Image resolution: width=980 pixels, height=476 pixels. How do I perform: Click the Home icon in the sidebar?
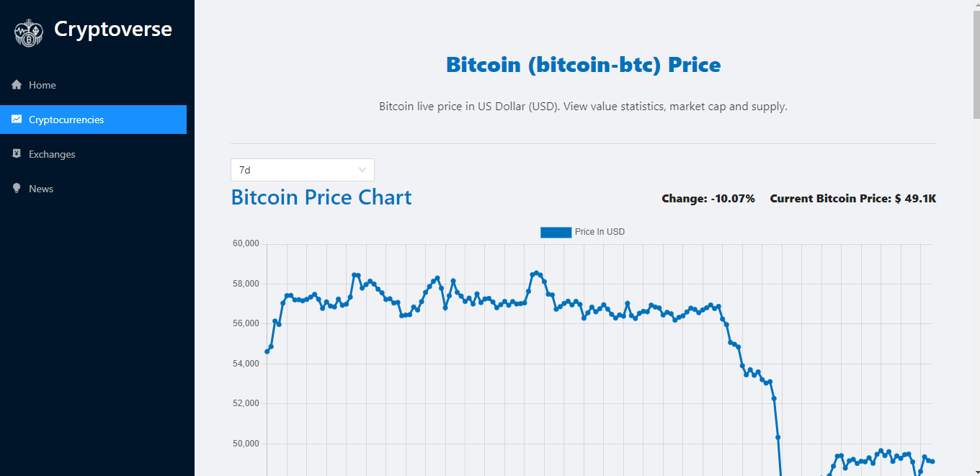click(15, 84)
